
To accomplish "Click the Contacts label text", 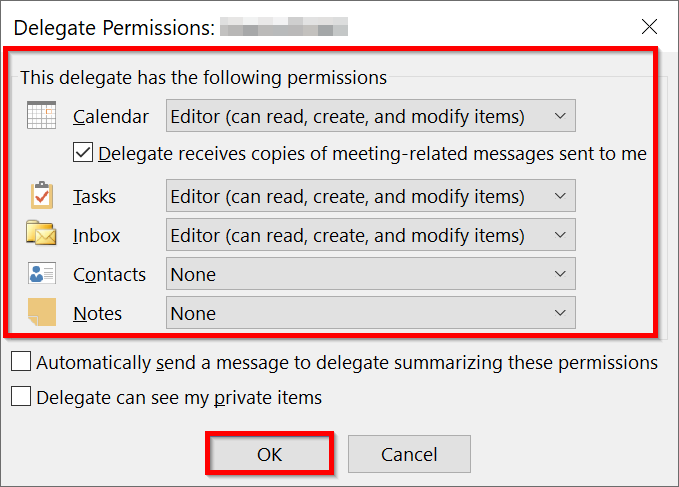I will tap(109, 275).
